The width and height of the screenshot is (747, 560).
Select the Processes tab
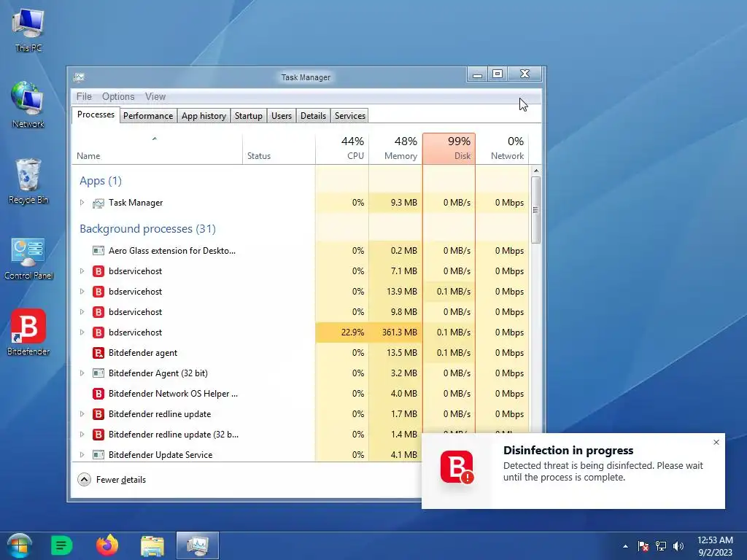pos(96,114)
